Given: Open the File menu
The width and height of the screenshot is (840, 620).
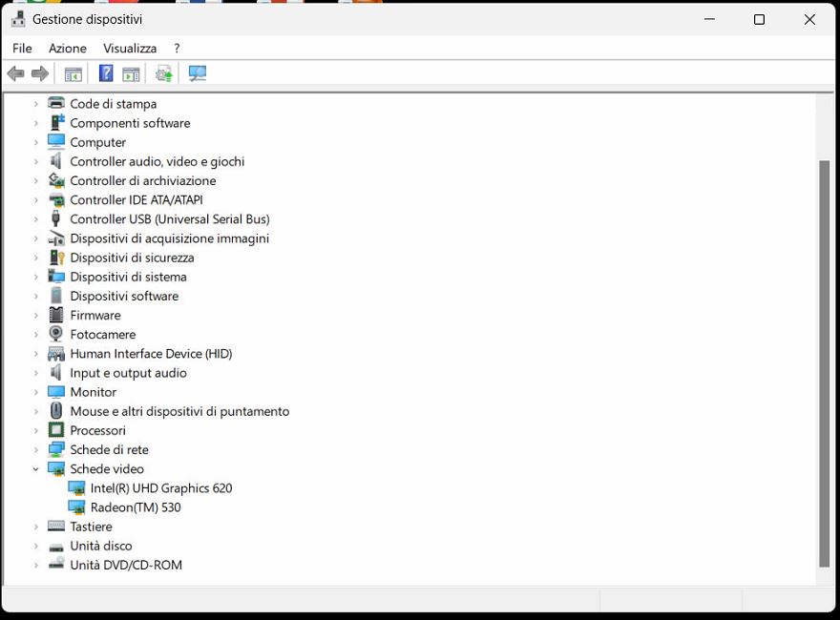Looking at the screenshot, I should (x=22, y=49).
